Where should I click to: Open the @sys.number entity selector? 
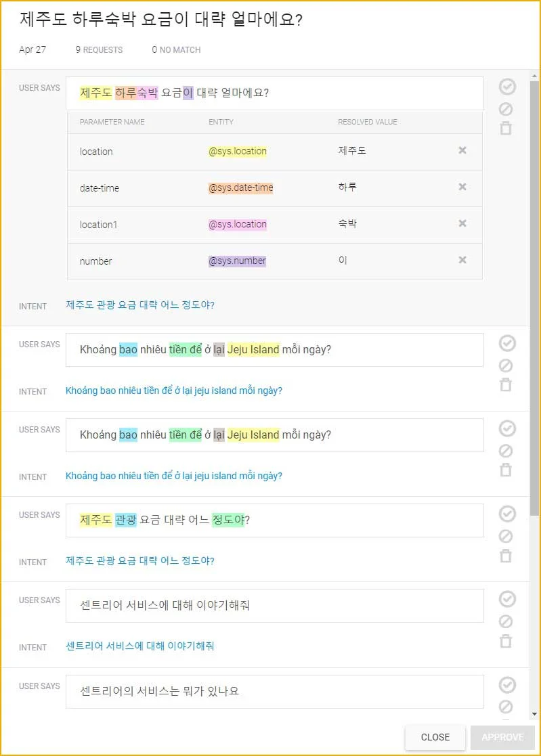click(237, 261)
